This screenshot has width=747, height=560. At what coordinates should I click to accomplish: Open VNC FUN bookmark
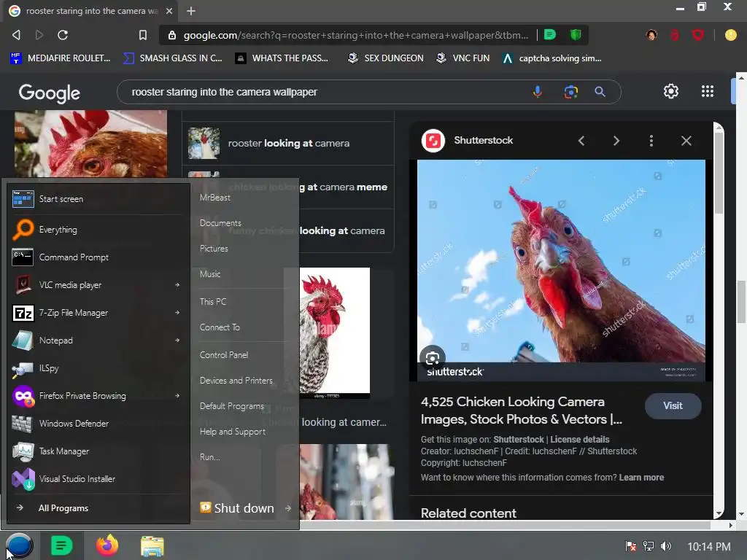(x=462, y=58)
